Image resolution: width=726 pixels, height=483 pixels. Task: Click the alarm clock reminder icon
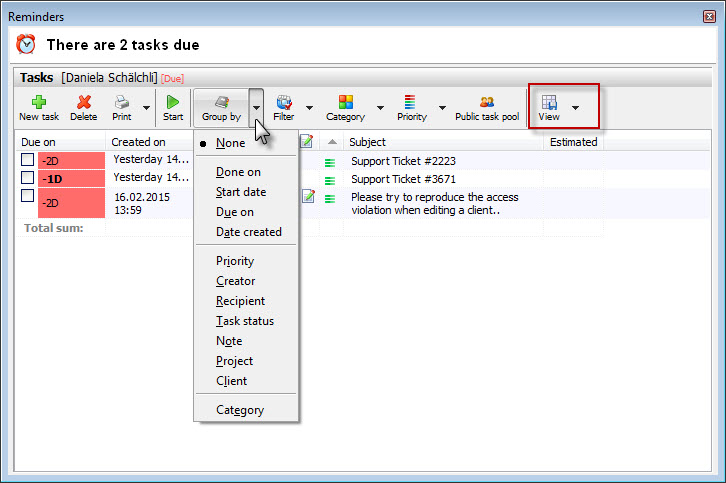pos(25,44)
